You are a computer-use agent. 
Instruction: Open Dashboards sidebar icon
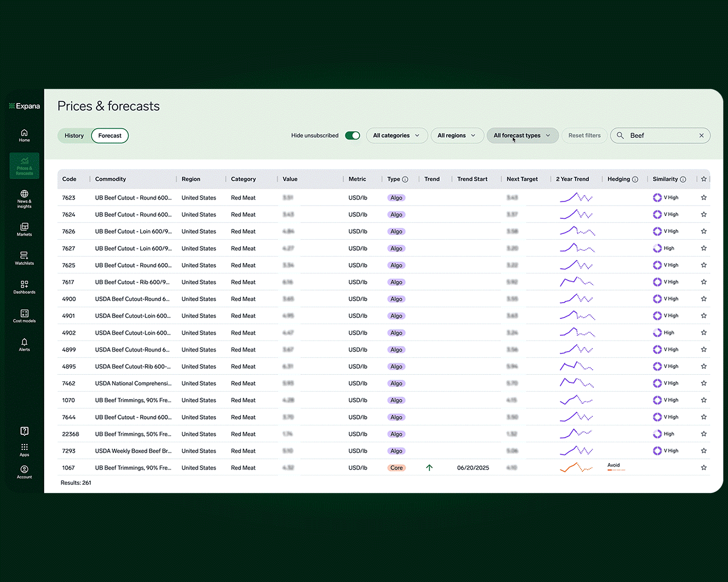24,287
